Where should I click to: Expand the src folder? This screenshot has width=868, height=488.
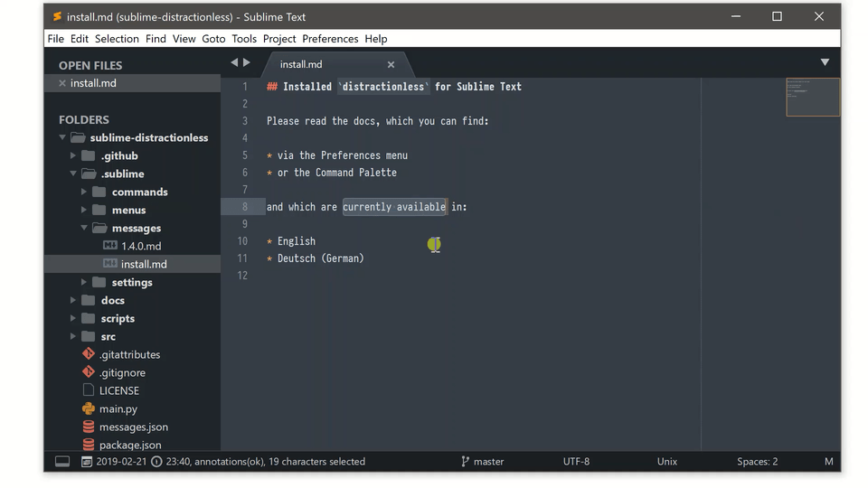[x=72, y=336]
